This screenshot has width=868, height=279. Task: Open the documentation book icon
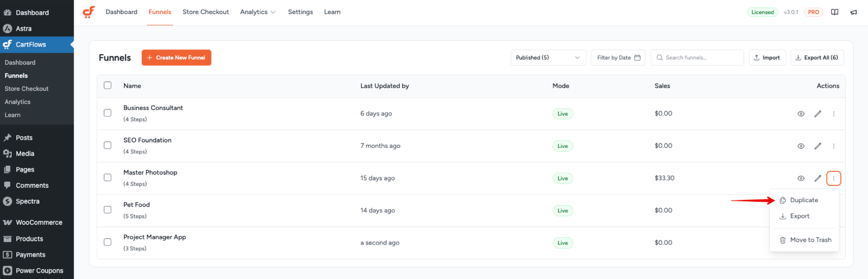[x=835, y=12]
